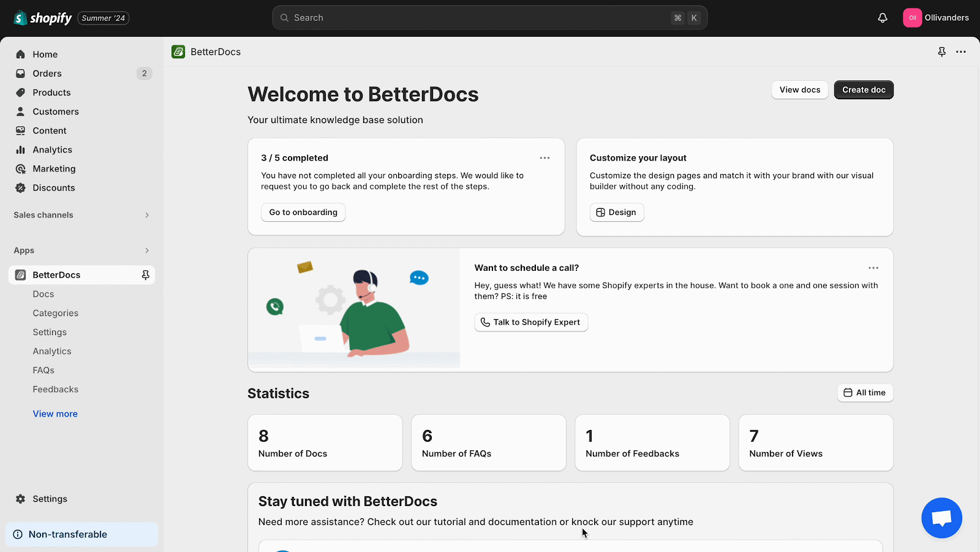Pin the app using top-right pin icon
This screenshot has width=980, height=552.
click(941, 52)
